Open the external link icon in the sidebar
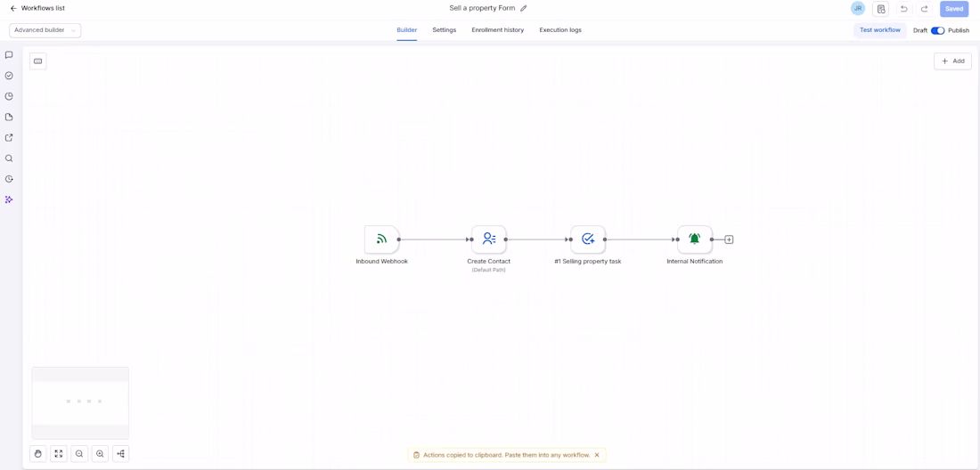980x470 pixels. (9, 137)
